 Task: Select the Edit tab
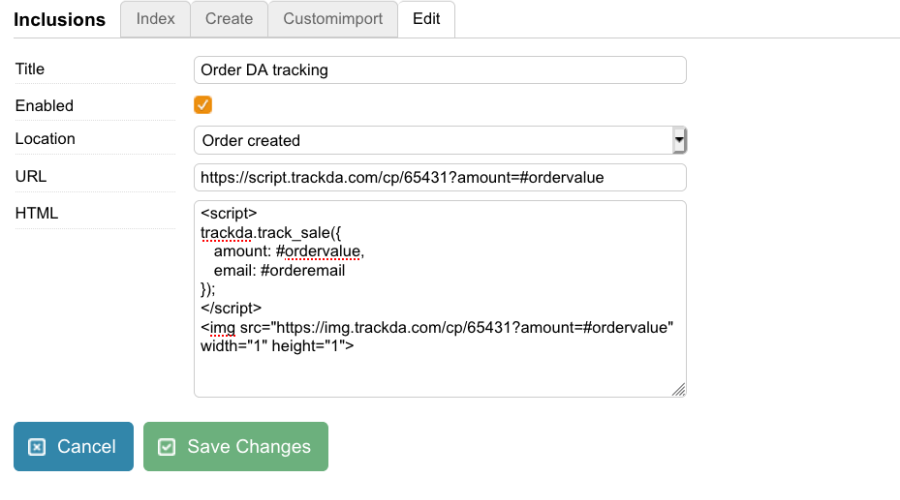coord(426,19)
